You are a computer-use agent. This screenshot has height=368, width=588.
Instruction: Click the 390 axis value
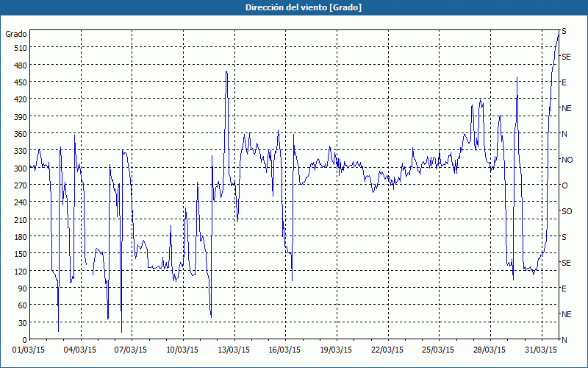21,117
